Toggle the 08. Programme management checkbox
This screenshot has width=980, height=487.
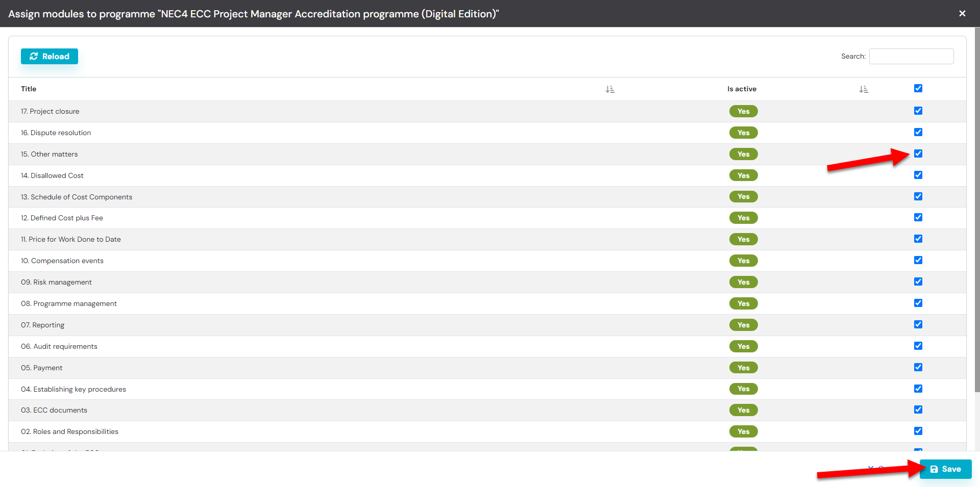pos(918,303)
